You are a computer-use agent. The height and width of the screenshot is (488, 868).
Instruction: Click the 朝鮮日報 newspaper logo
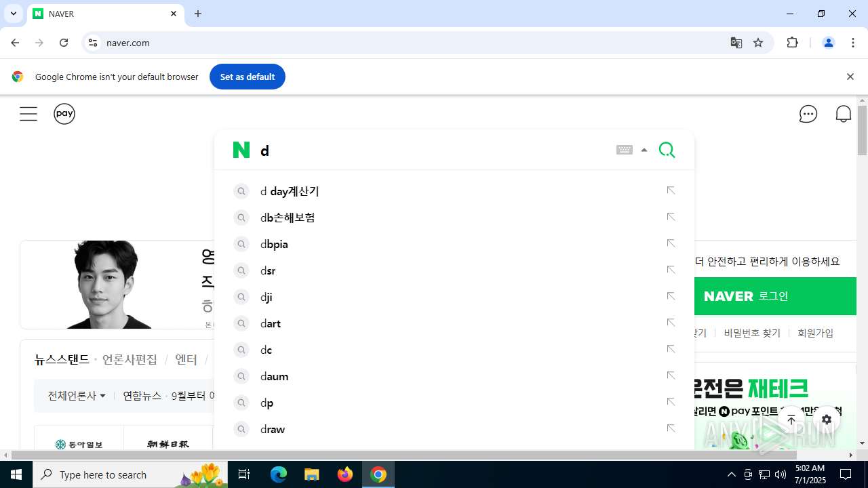[168, 444]
